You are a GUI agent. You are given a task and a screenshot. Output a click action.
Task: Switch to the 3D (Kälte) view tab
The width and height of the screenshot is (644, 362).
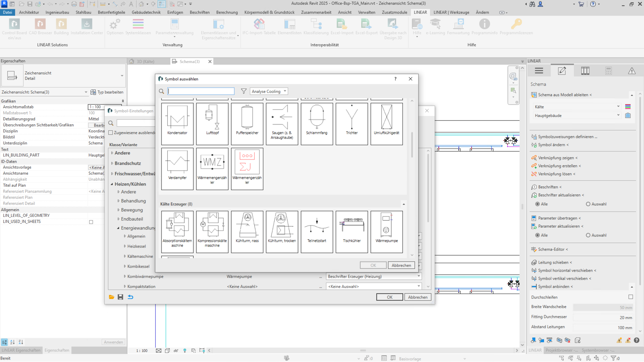tap(145, 62)
